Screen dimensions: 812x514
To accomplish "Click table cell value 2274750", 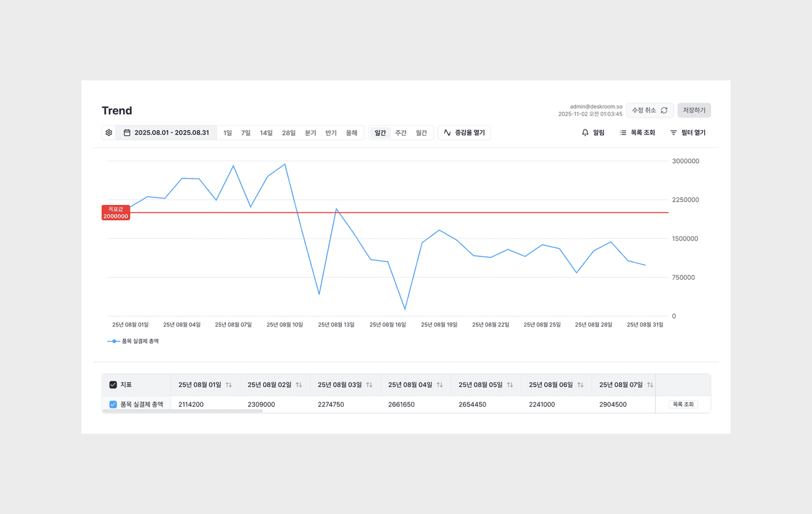I will coord(331,404).
